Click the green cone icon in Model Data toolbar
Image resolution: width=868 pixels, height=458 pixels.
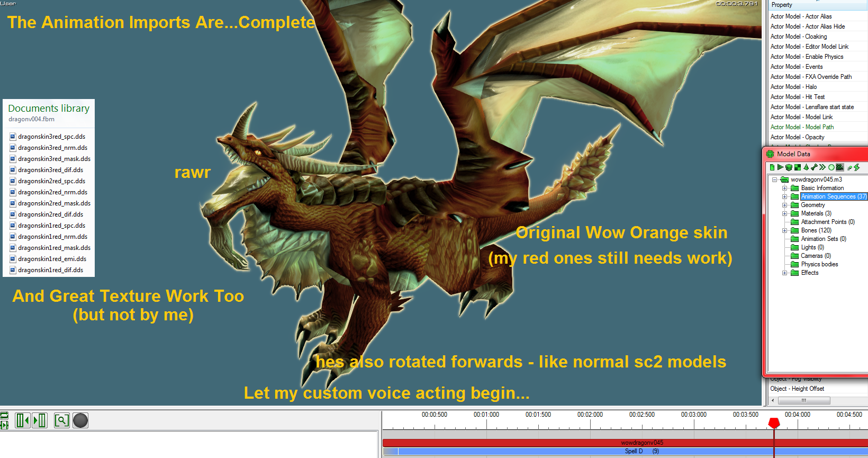pyautogui.click(x=806, y=167)
